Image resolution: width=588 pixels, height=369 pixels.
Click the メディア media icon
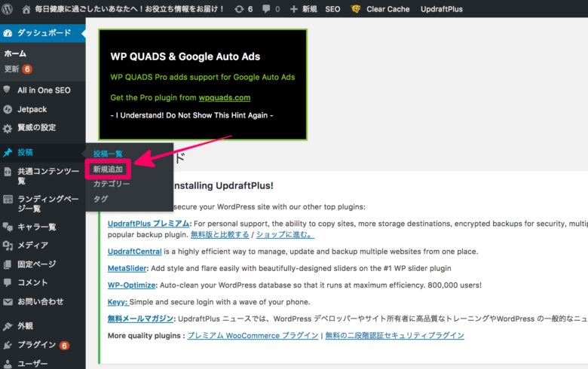8,245
